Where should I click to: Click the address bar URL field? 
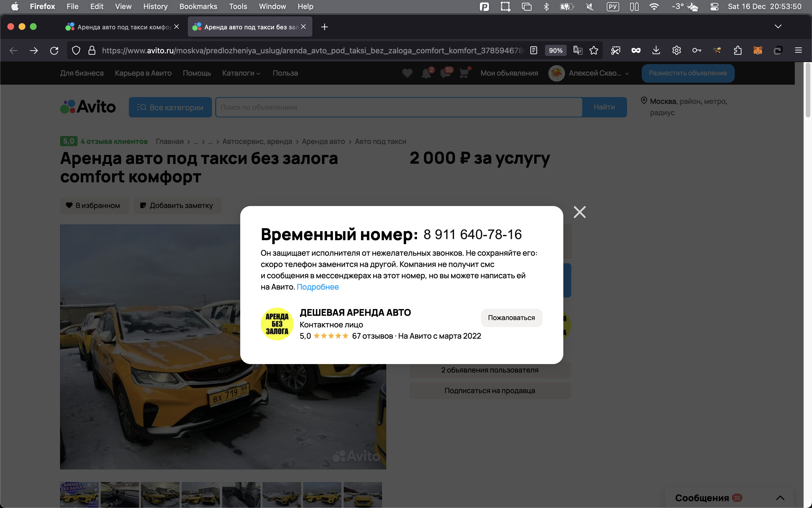pyautogui.click(x=312, y=51)
